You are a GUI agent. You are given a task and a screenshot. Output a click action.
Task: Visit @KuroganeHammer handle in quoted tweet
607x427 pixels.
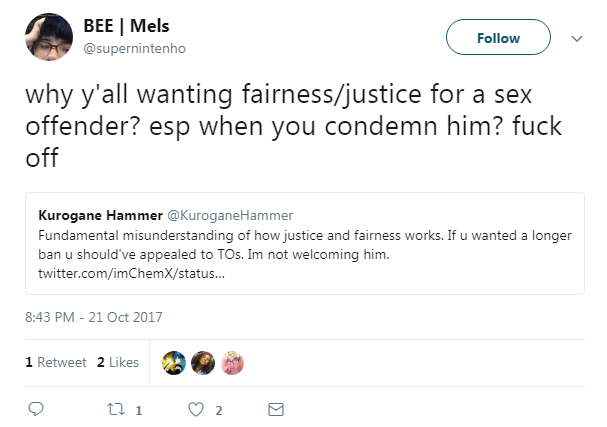230,215
